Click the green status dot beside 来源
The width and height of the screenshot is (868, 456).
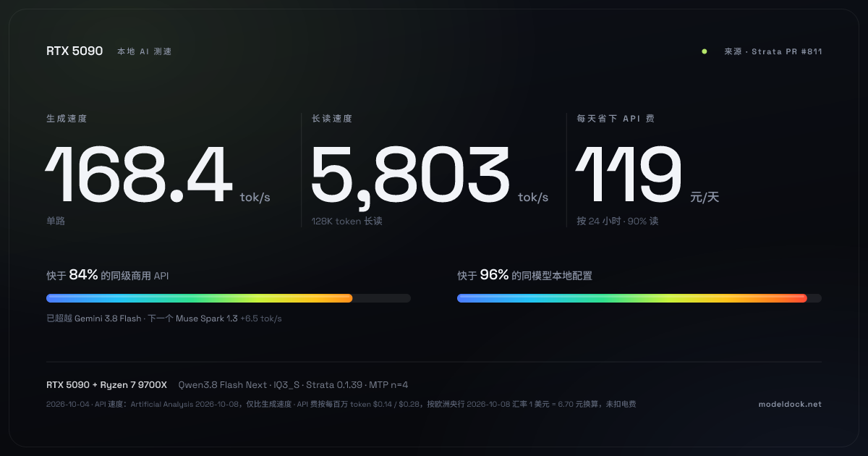pos(704,51)
